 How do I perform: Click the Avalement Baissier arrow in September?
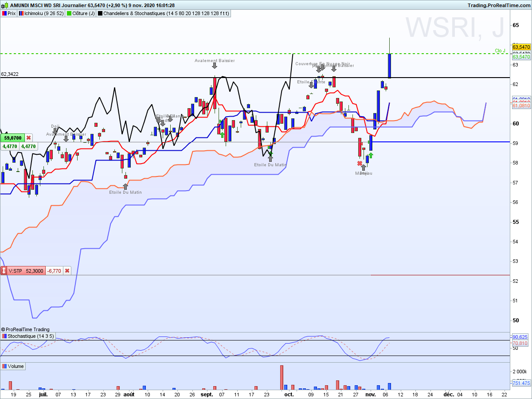(x=215, y=66)
